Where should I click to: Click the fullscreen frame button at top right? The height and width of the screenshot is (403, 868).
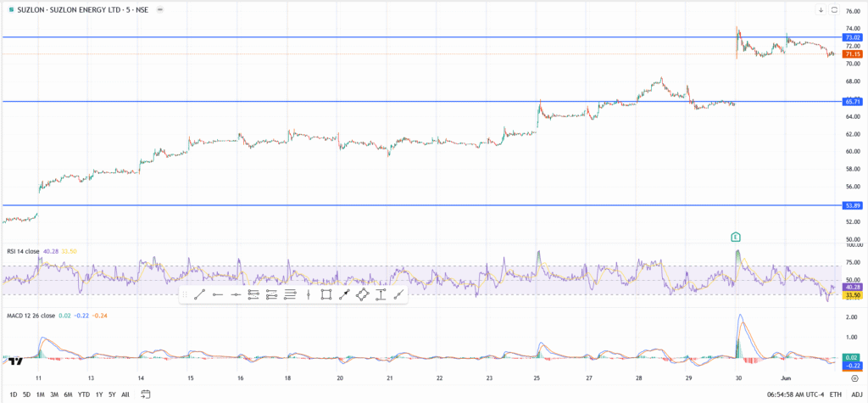(834, 10)
